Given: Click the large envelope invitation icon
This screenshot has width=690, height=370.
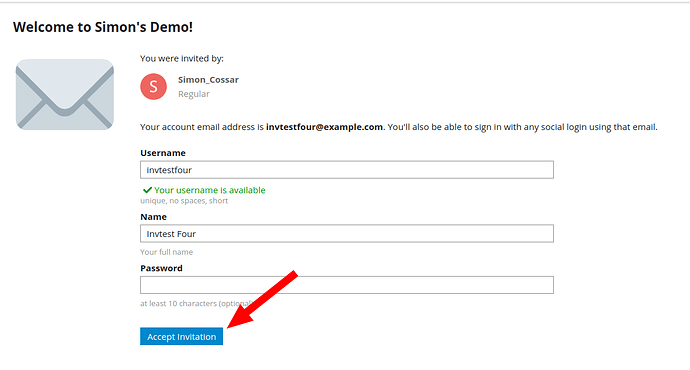Looking at the screenshot, I should click(x=65, y=95).
